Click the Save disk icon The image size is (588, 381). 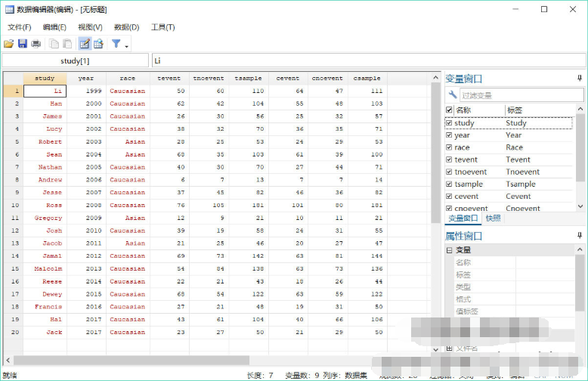coord(23,44)
